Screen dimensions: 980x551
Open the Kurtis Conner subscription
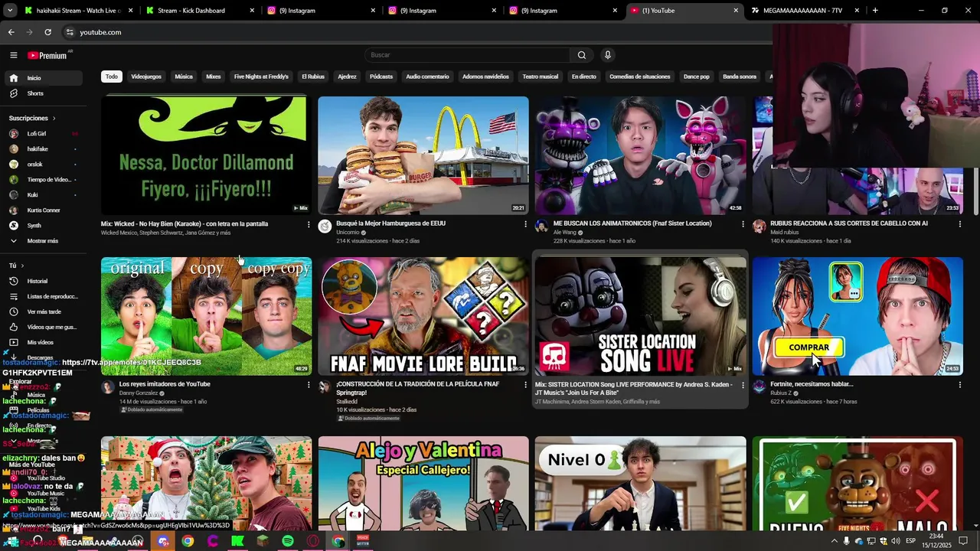[x=44, y=210]
